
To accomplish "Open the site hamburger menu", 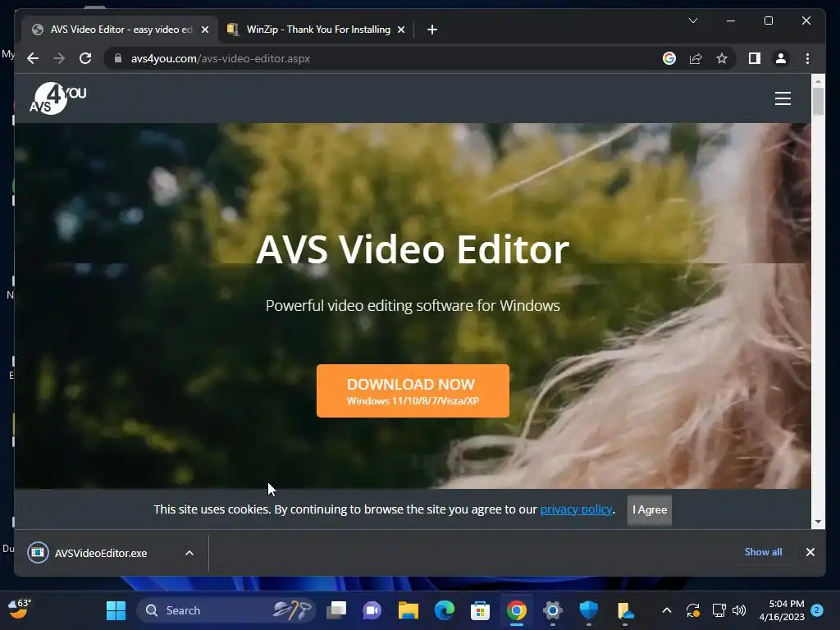I will (x=783, y=98).
